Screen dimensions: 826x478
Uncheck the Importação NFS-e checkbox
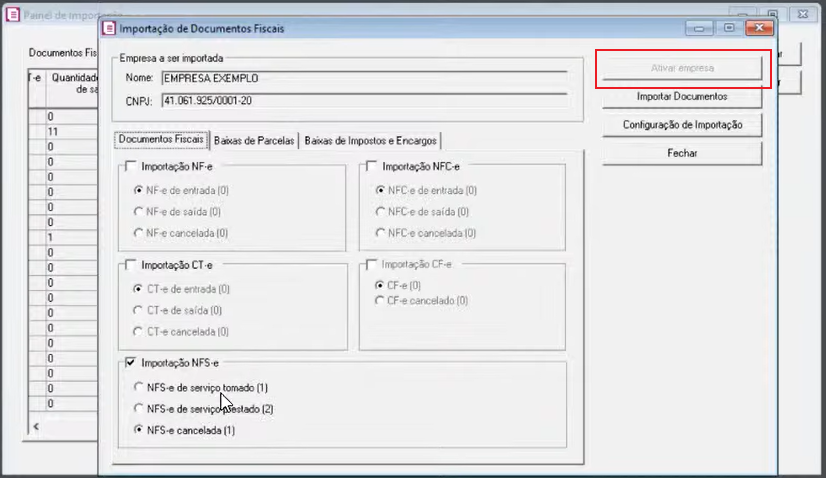pos(132,363)
